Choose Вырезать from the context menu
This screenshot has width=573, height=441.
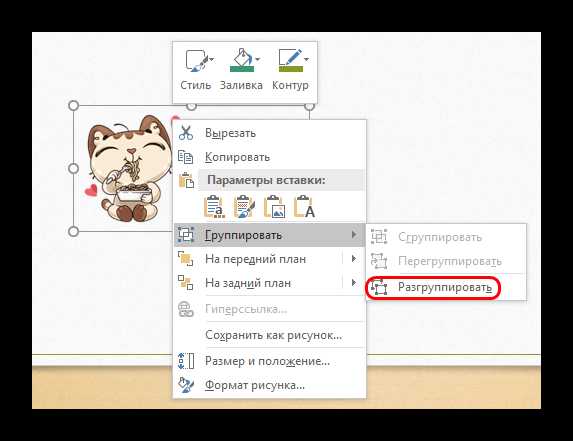pos(270,133)
